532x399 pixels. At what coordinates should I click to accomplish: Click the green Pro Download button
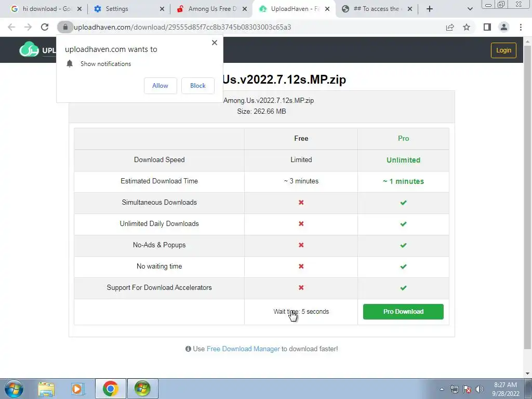[403, 312]
